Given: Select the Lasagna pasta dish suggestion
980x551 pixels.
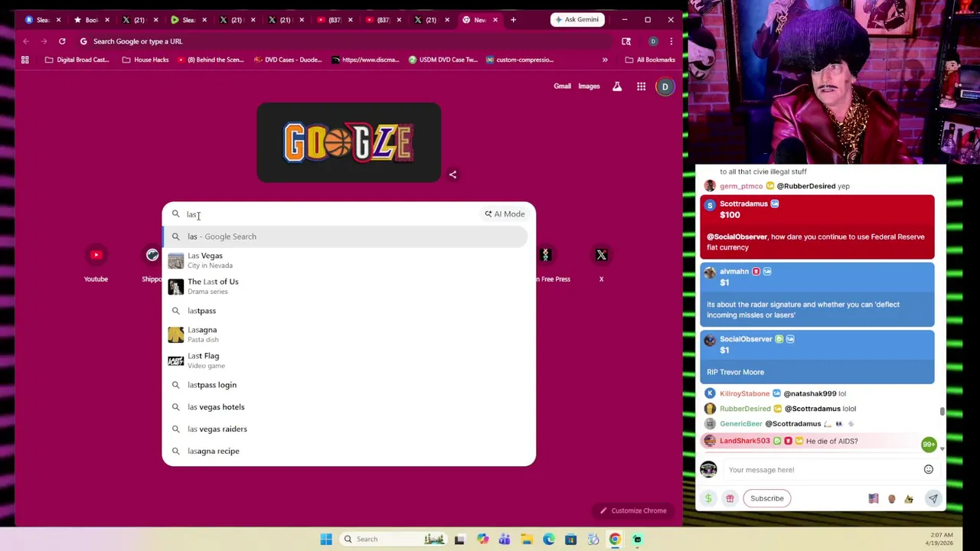Looking at the screenshot, I should (x=345, y=334).
